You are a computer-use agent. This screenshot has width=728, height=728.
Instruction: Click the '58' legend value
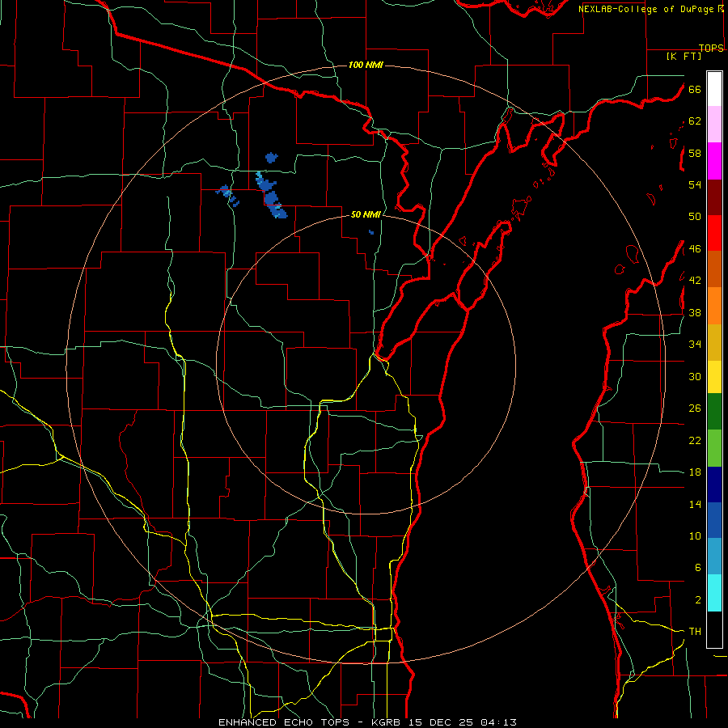(x=695, y=153)
